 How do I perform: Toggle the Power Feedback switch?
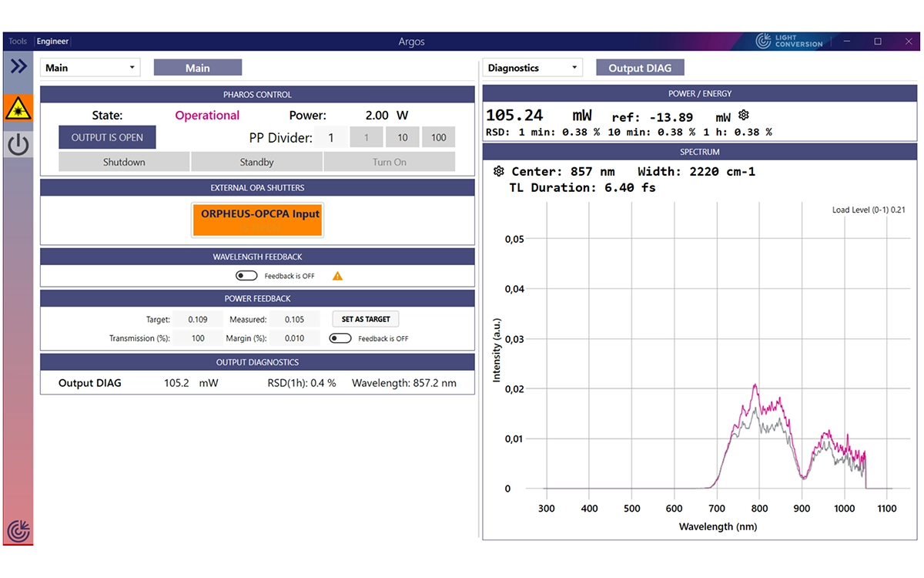click(340, 338)
